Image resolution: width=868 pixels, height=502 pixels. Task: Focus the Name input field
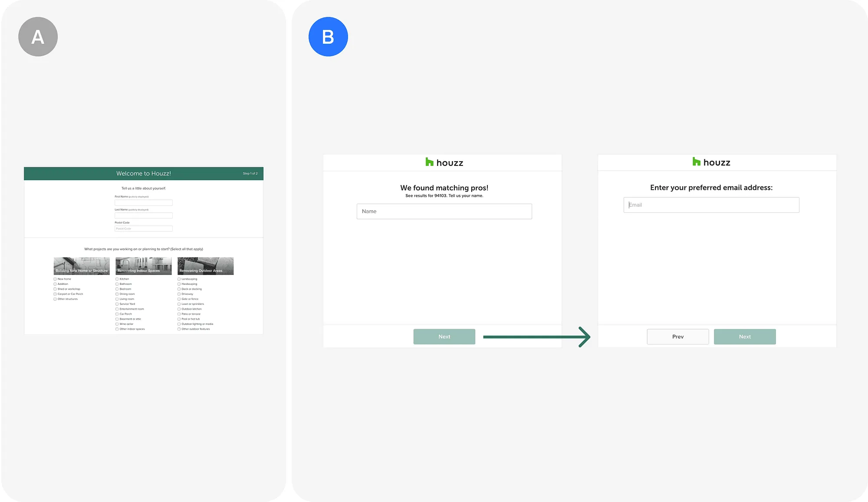tap(444, 211)
